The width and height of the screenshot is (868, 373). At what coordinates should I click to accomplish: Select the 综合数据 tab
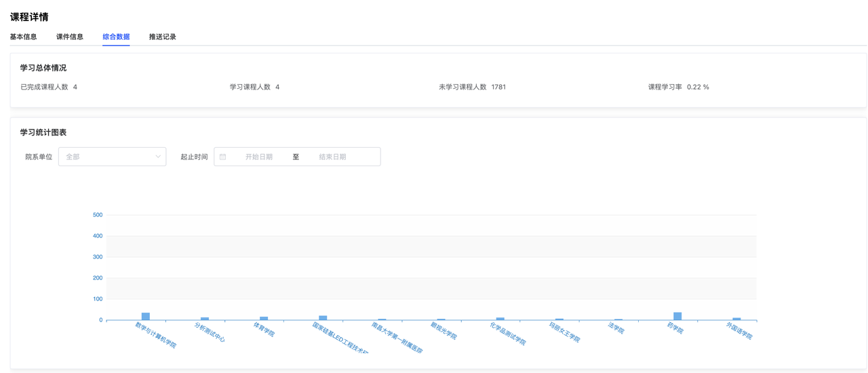116,37
